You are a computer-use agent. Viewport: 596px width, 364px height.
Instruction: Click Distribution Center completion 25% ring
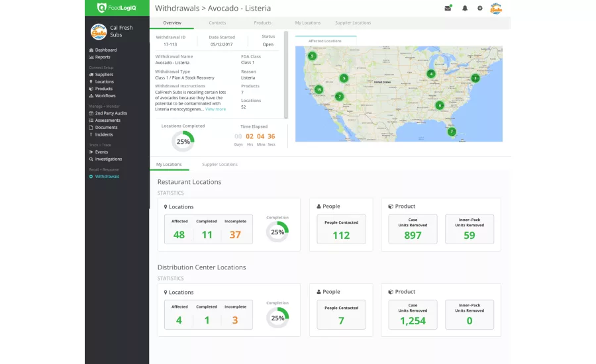coord(277,318)
